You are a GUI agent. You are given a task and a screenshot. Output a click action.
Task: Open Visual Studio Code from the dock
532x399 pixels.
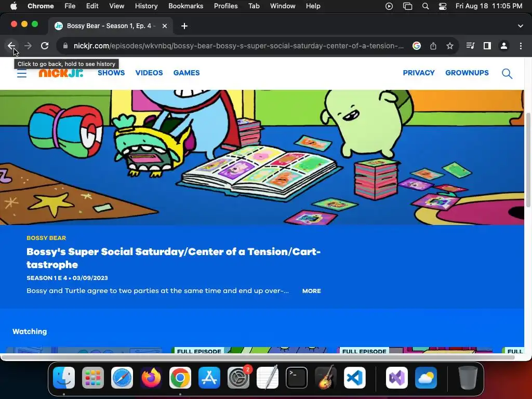[x=354, y=378]
